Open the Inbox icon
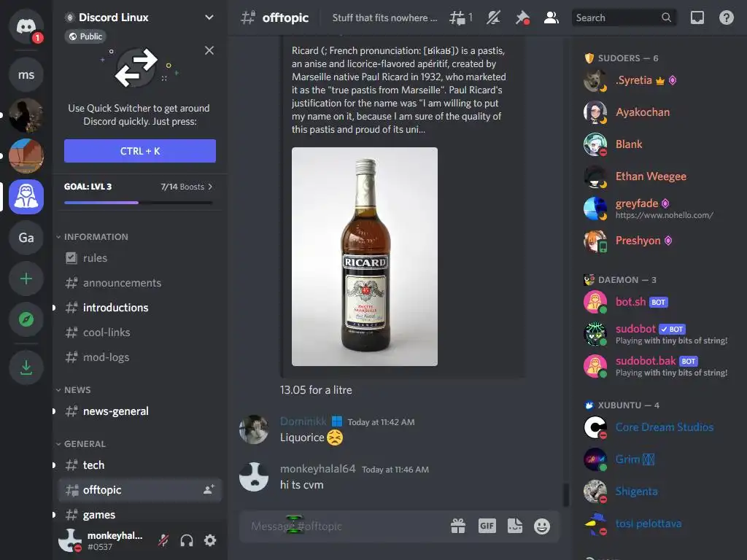747x560 pixels. [x=697, y=18]
